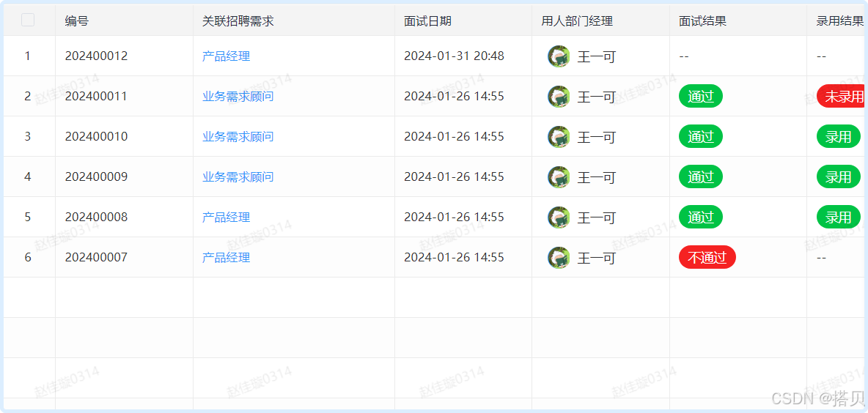This screenshot has width=868, height=413.
Task: Click avatar of 王一可 in row 202400010
Action: click(x=559, y=137)
